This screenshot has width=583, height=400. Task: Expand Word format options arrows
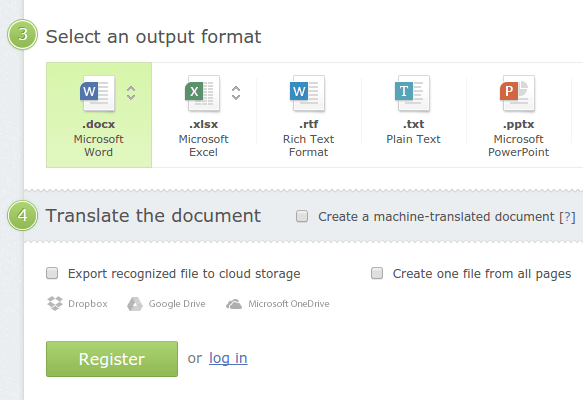coord(131,93)
